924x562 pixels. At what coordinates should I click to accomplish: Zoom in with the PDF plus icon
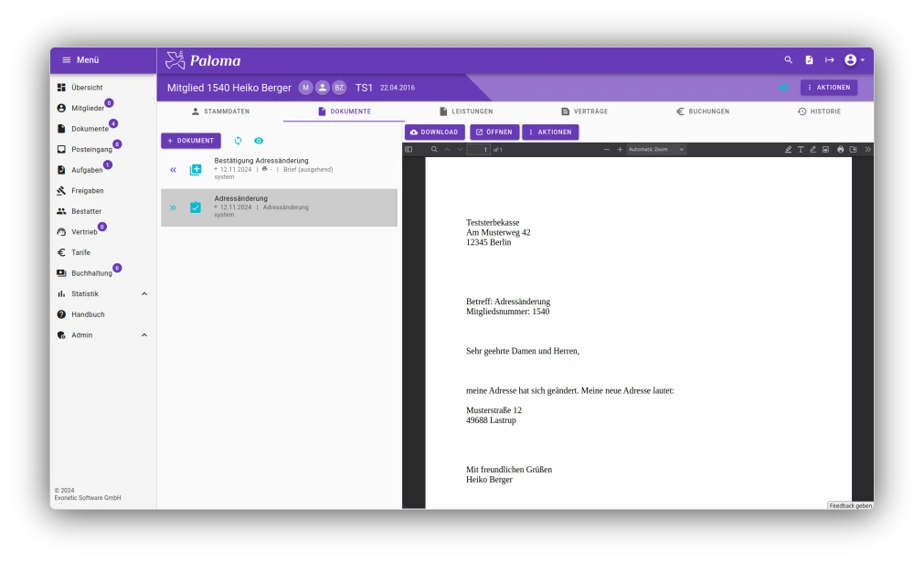620,149
